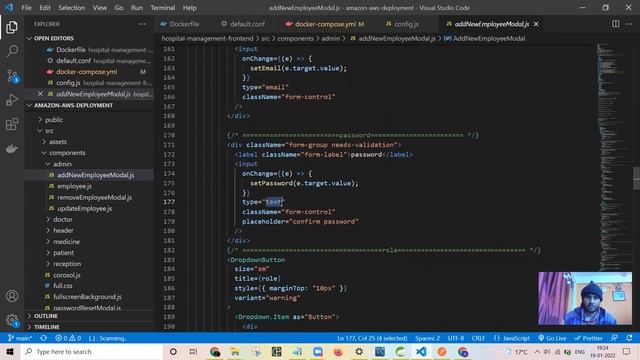Open the Extensions view

coord(12,124)
